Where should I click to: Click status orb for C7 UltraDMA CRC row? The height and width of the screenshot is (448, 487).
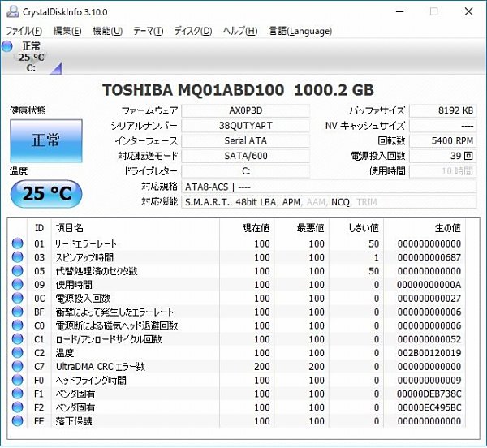[x=18, y=366]
